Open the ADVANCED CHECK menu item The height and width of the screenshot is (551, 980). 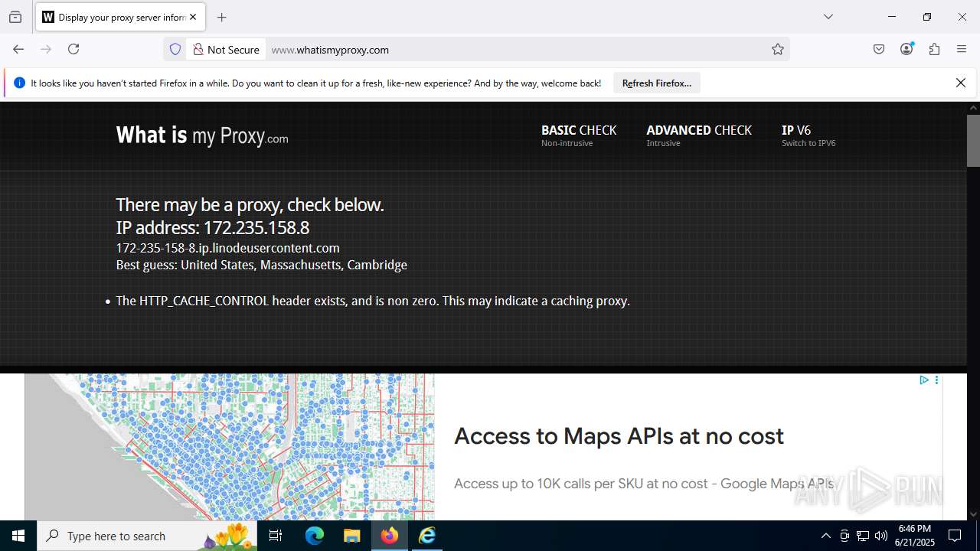(x=699, y=135)
